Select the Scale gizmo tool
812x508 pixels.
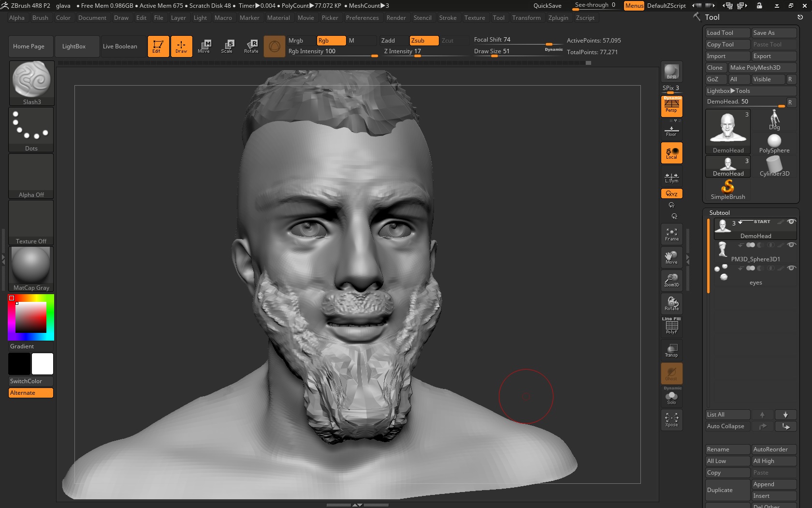coord(227,46)
